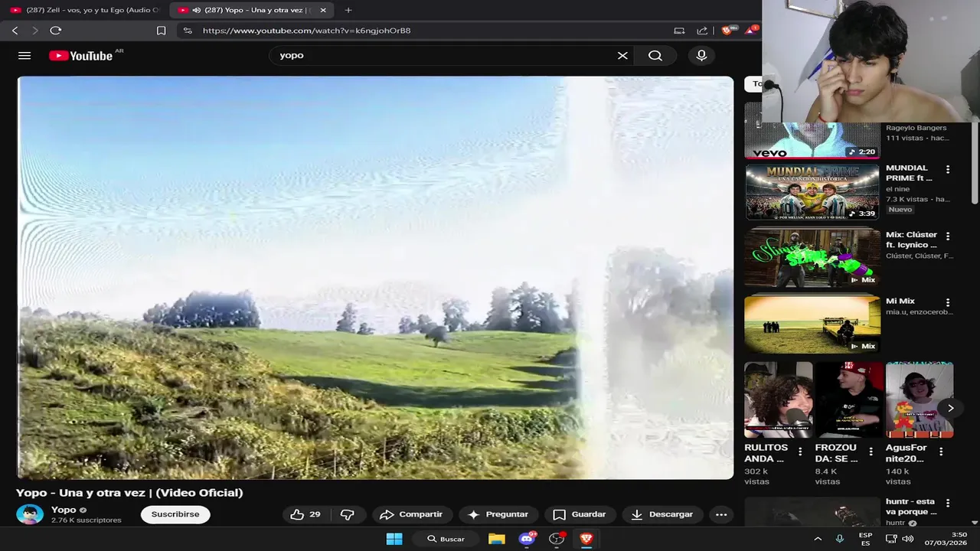The image size is (980, 551).
Task: Open volume control in system tray
Action: tap(908, 539)
